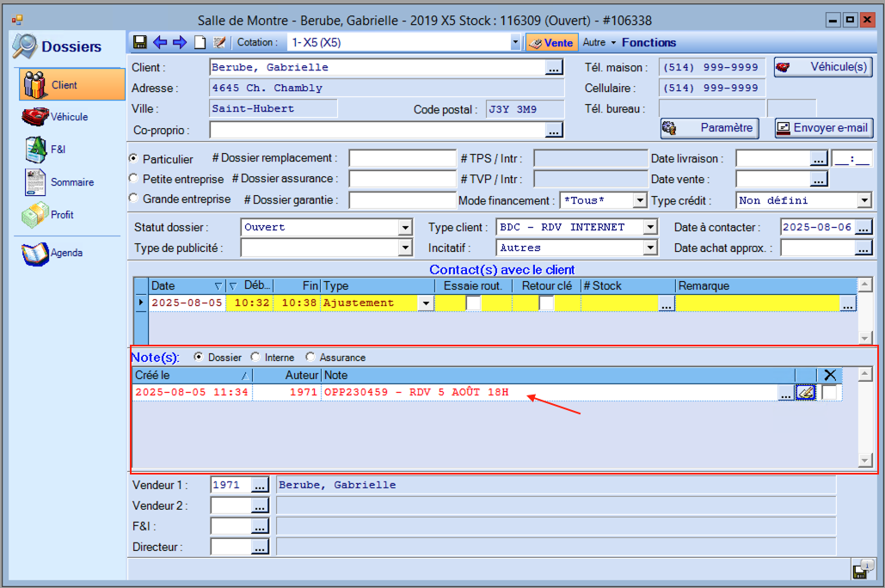Expand the Cotation dropdown list
This screenshot has width=885, height=588.
[x=515, y=42]
